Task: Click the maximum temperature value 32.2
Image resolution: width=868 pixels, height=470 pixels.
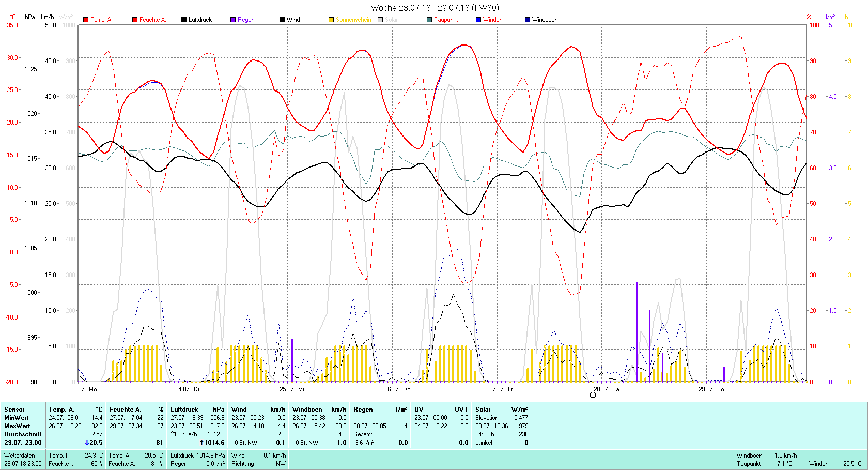Action: coord(97,426)
